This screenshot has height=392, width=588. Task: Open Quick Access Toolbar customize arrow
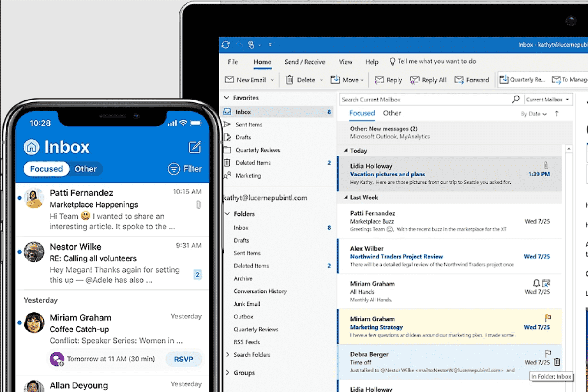tap(270, 45)
